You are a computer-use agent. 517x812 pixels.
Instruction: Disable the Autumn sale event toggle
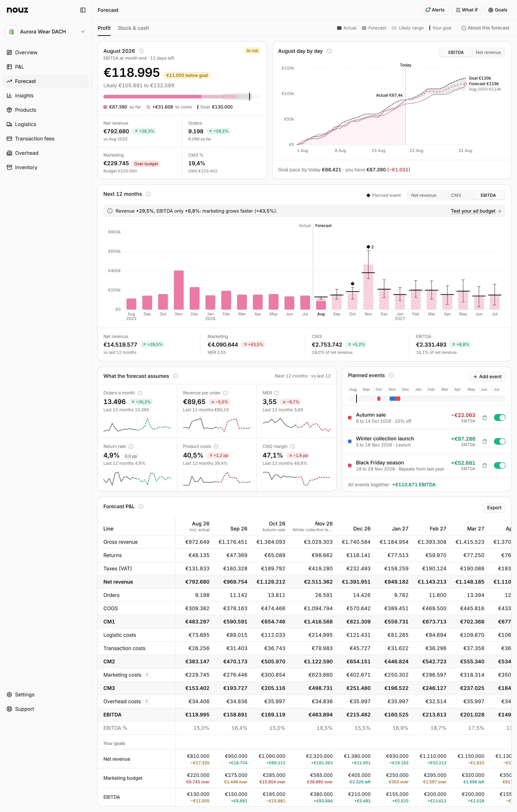(499, 418)
